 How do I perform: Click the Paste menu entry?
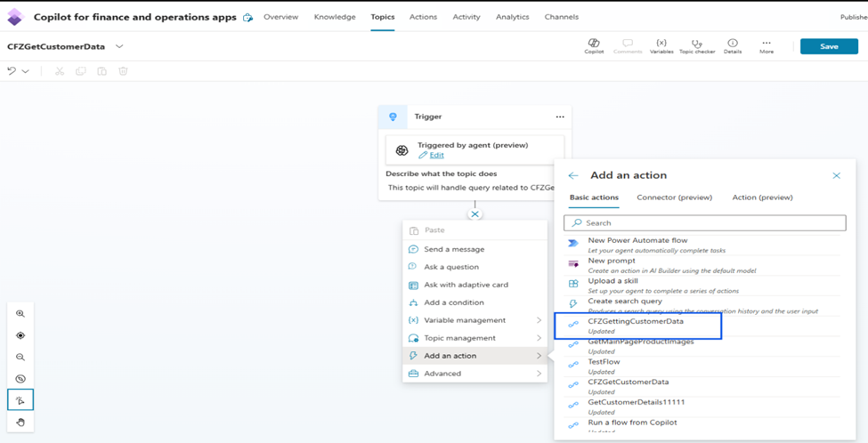coord(475,230)
